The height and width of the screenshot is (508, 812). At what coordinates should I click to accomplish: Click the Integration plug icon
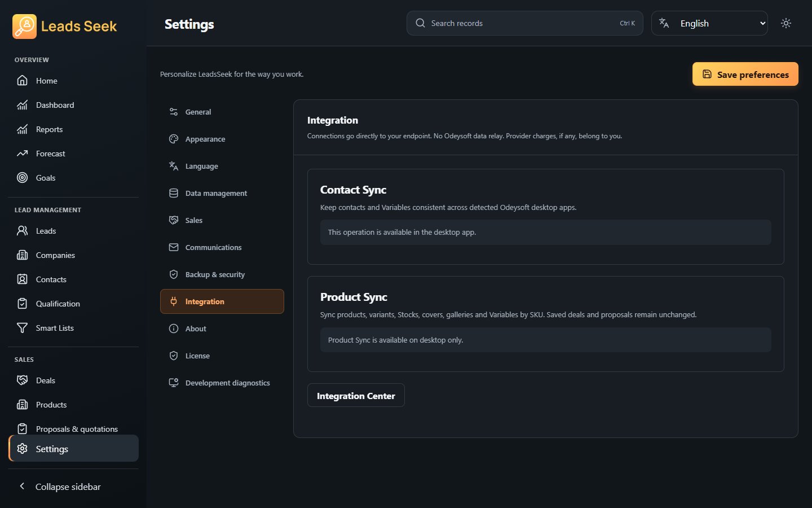pos(174,301)
